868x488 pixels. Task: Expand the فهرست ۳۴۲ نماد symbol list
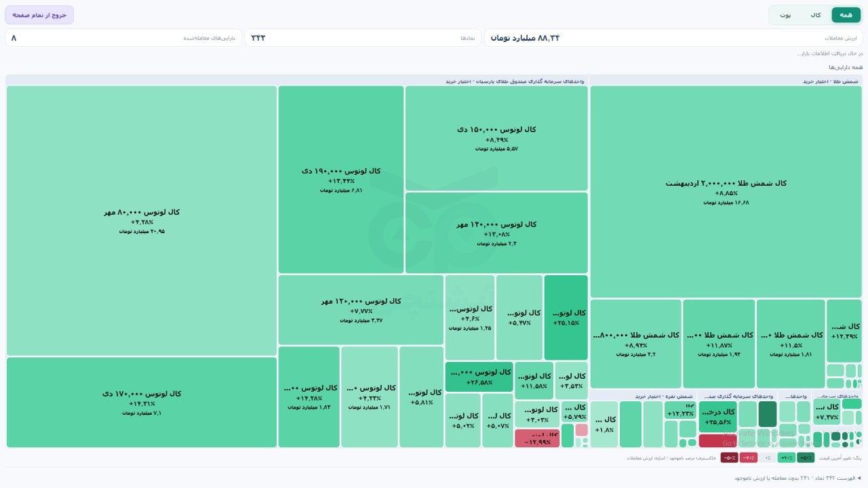tap(797, 478)
